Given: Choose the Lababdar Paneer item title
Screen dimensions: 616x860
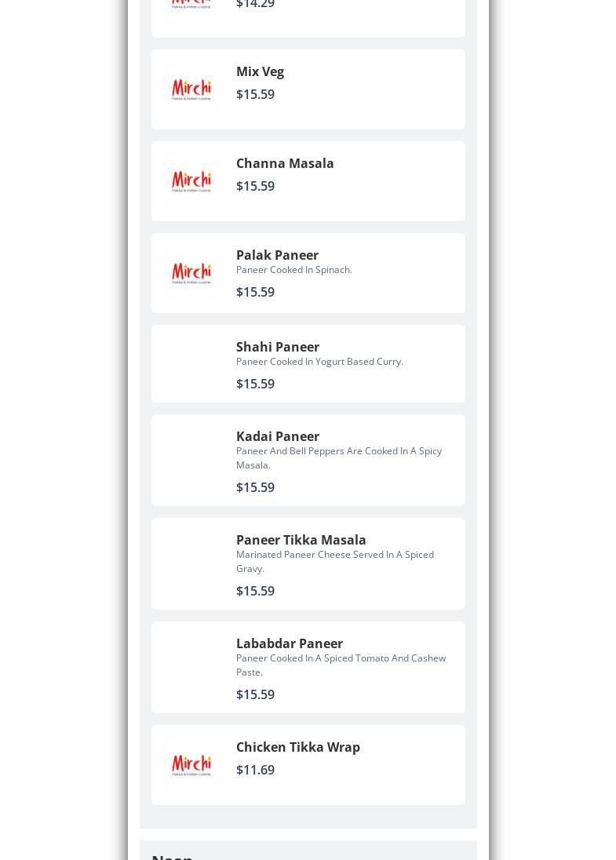Looking at the screenshot, I should 289,643.
